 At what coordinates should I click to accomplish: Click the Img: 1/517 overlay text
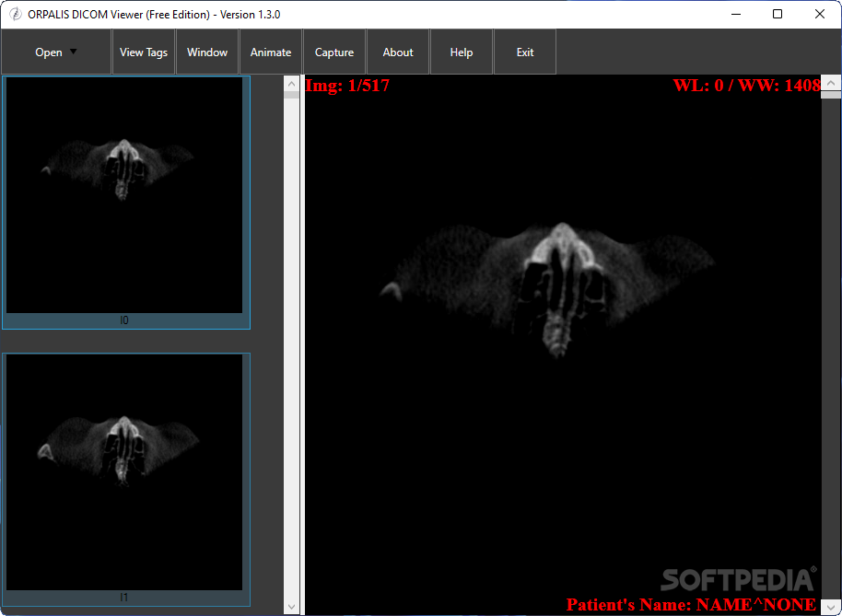tap(347, 86)
